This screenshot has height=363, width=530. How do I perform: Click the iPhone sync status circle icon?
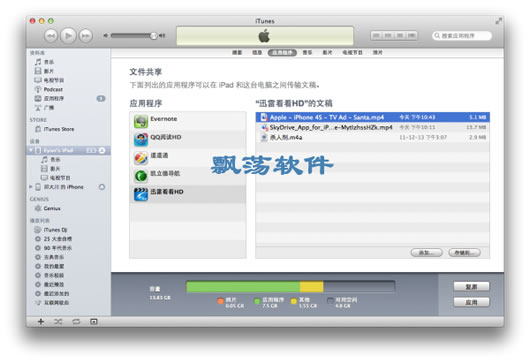click(102, 187)
